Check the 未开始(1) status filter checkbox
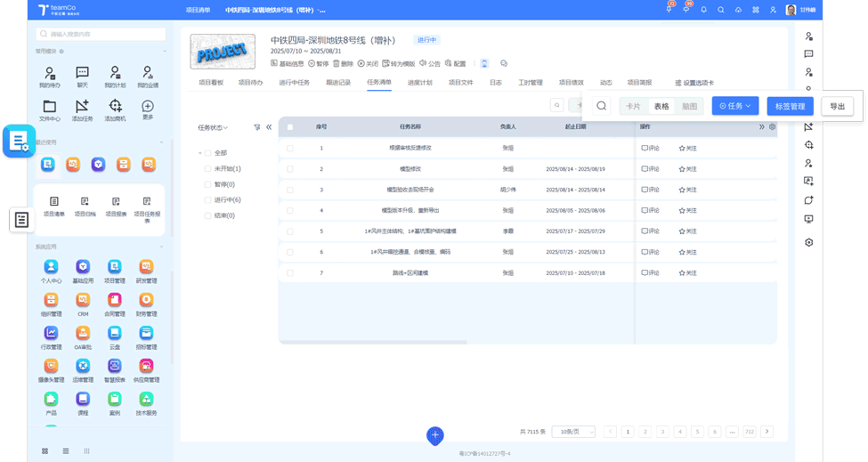 coord(208,168)
